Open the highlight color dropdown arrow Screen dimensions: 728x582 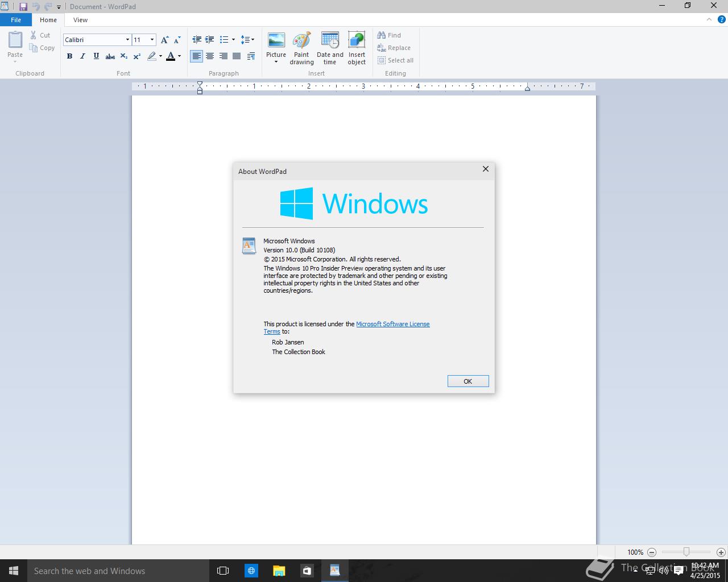(x=160, y=56)
